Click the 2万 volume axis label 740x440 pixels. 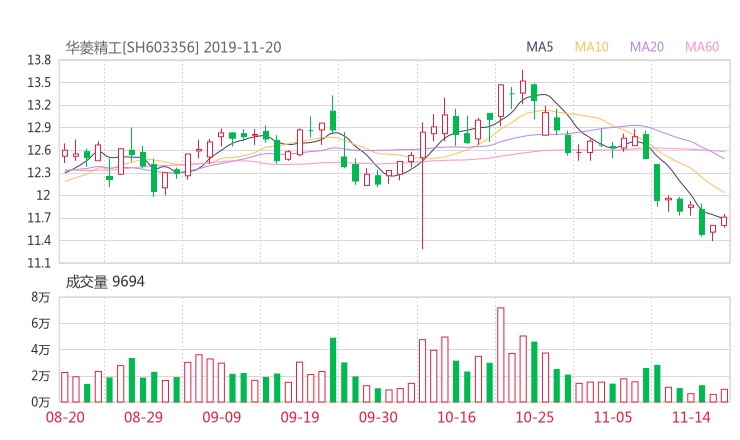[41, 376]
